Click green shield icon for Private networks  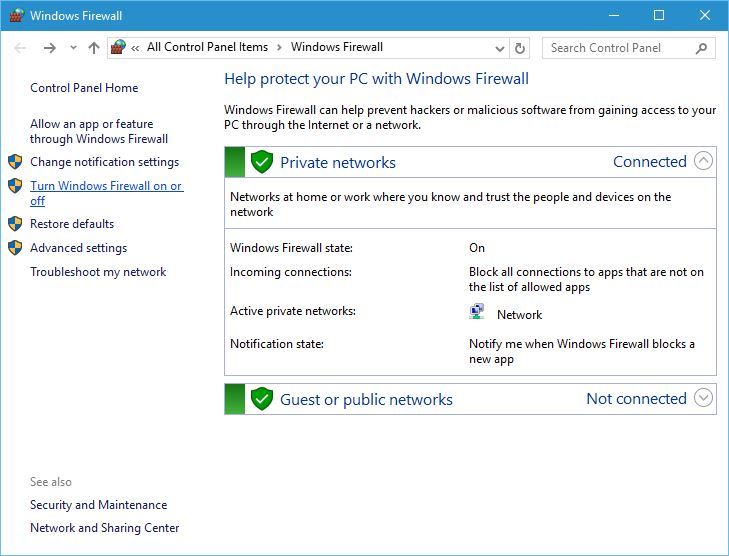262,162
